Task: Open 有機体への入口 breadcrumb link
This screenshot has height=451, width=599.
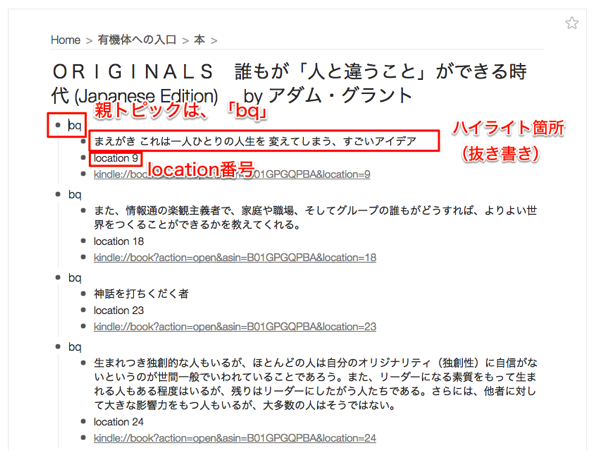Action: pos(137,40)
